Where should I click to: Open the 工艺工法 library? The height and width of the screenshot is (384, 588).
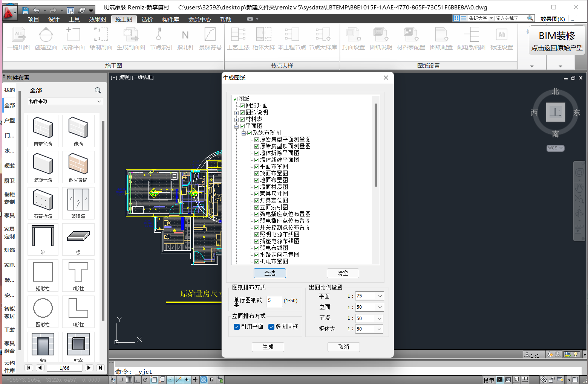(x=238, y=39)
